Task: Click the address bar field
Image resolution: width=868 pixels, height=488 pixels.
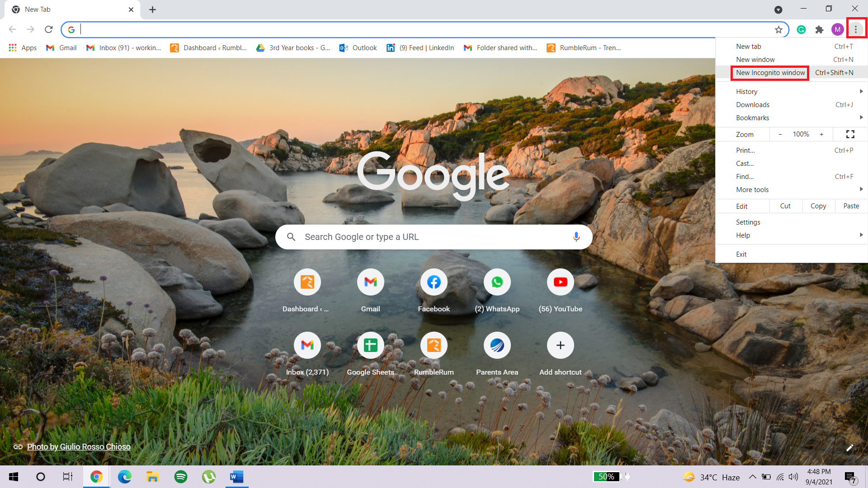Action: click(425, 30)
